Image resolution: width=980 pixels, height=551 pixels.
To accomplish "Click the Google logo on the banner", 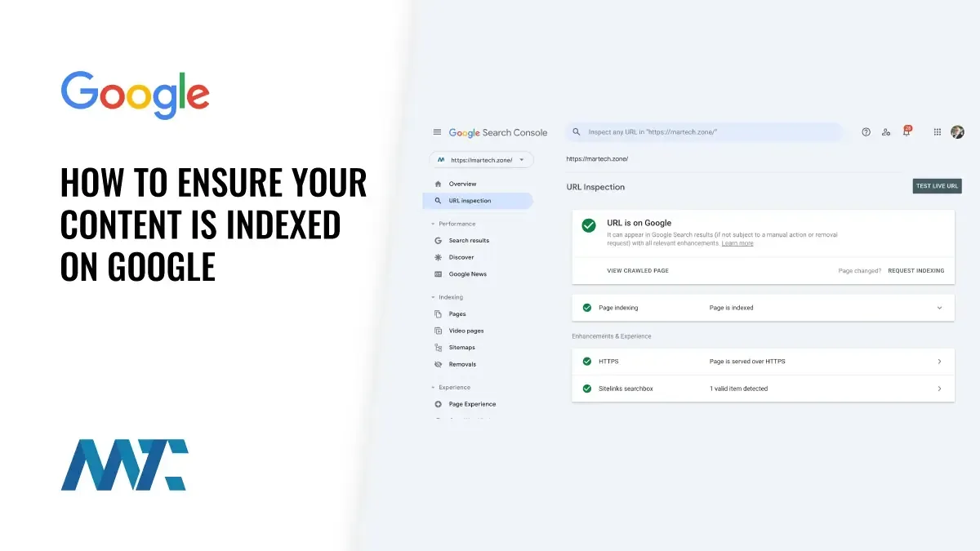I will 135,96.
